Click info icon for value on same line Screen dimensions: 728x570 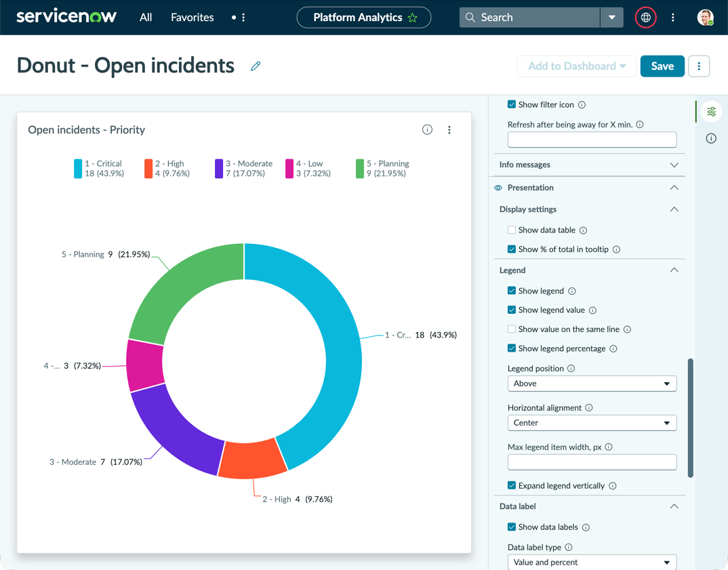coord(627,329)
